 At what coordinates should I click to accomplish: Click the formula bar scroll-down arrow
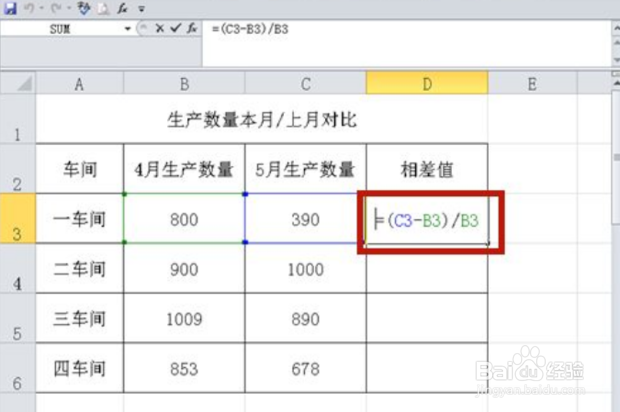[616, 60]
